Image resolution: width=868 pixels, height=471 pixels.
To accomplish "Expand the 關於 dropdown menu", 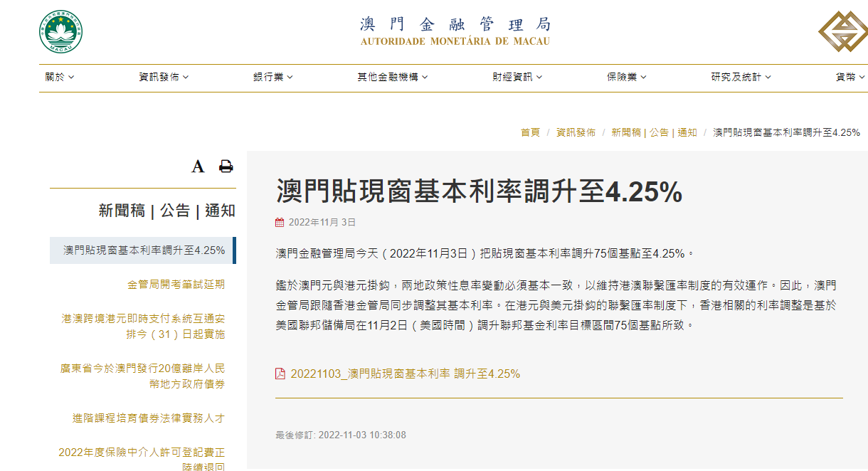I will (59, 77).
